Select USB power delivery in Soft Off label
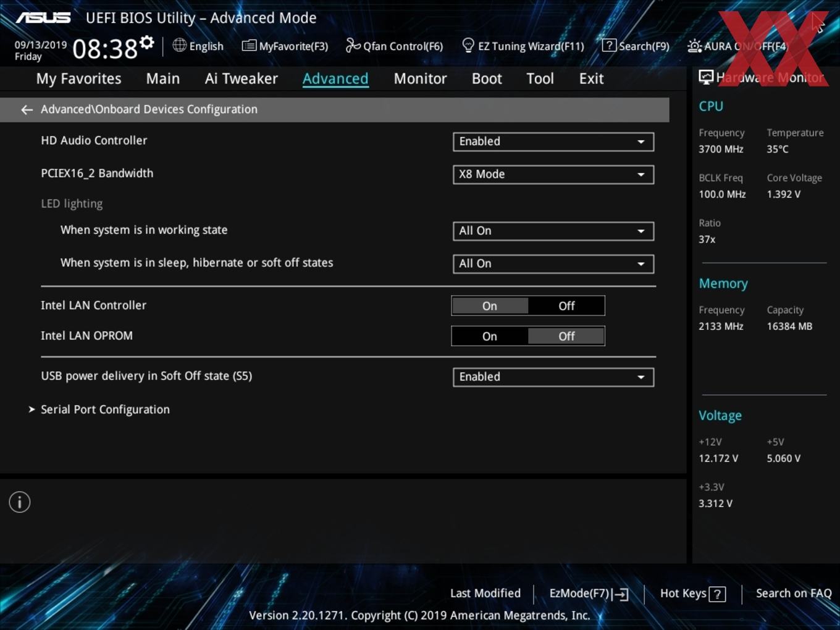 pyautogui.click(x=146, y=376)
